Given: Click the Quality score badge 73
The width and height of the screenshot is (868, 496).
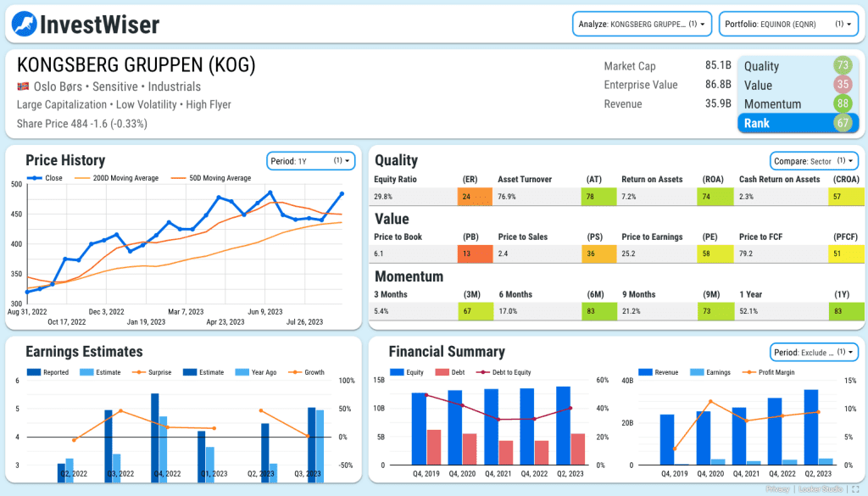Looking at the screenshot, I should [843, 65].
